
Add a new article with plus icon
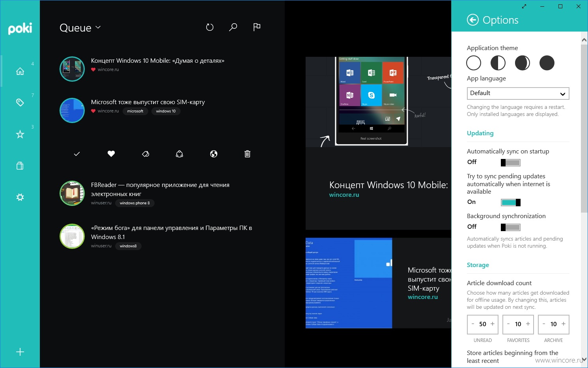point(20,352)
